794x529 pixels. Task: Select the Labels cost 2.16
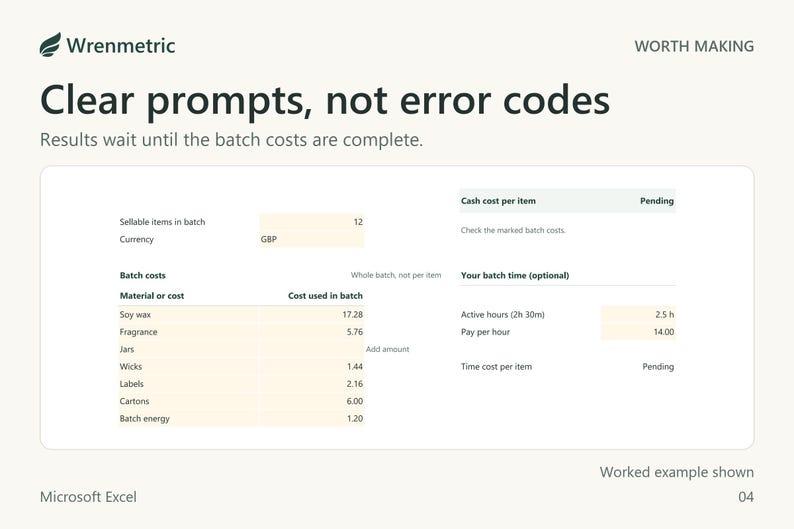(311, 384)
